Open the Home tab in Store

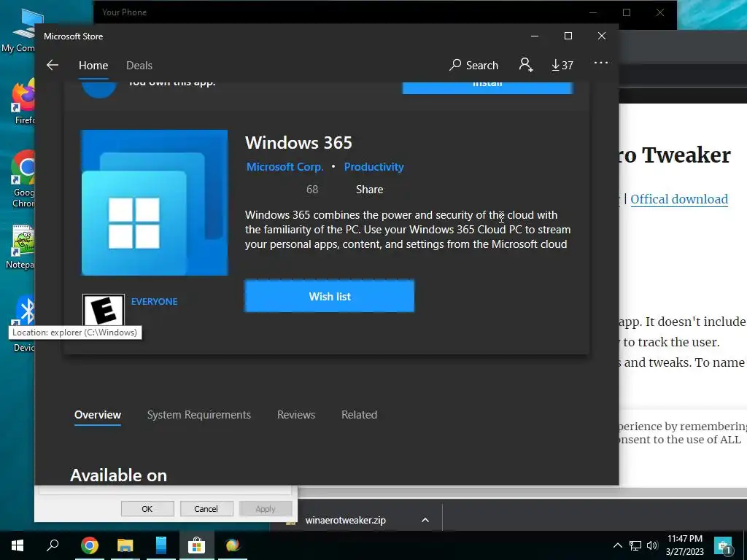coord(93,65)
